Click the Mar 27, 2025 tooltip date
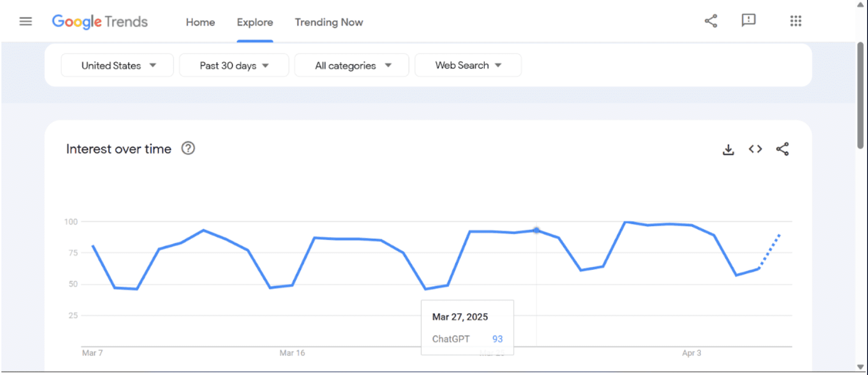 point(460,317)
